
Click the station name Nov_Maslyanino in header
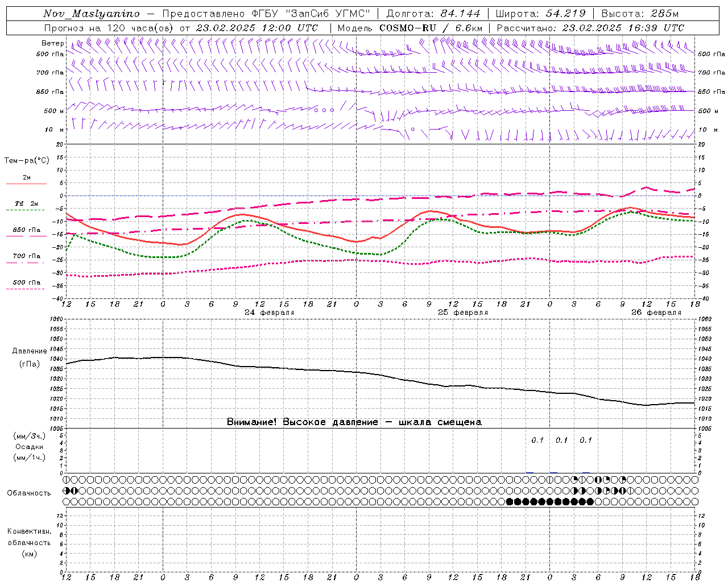coord(91,14)
